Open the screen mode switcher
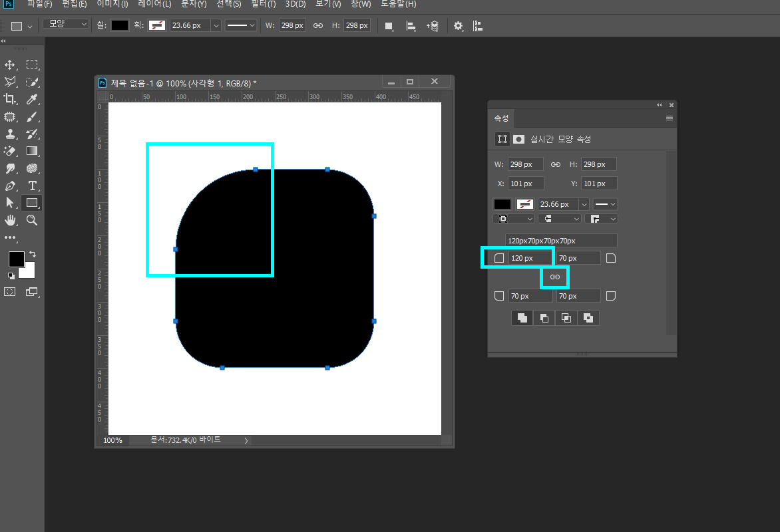This screenshot has height=532, width=780. pos(32,292)
